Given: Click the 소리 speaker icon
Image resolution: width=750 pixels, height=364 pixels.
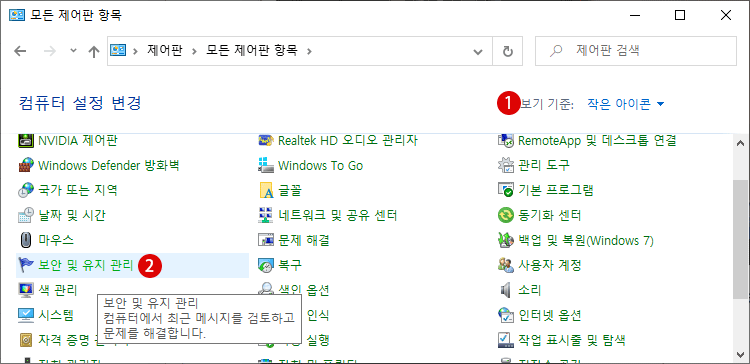Looking at the screenshot, I should 506,290.
